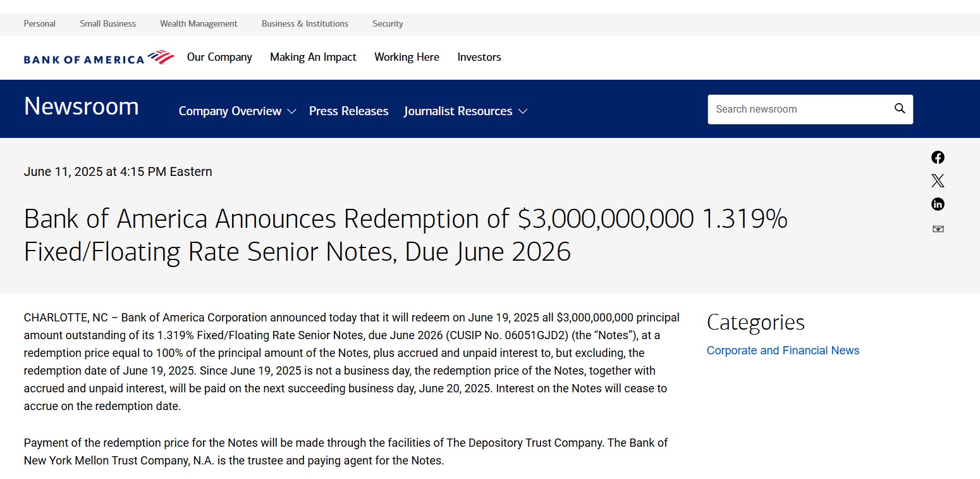
Task: Go to Security link
Action: pos(388,23)
